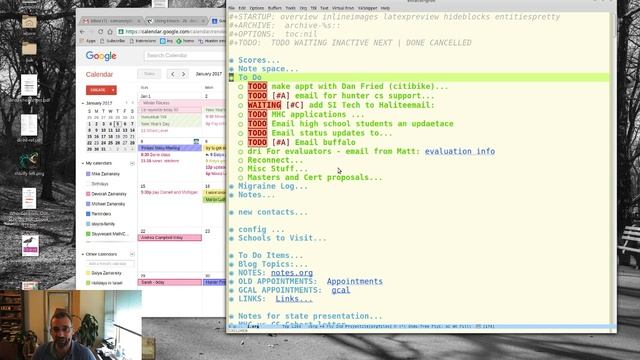Click the new contacts heading in Emacs
The width and height of the screenshot is (640, 360).
pos(273,212)
